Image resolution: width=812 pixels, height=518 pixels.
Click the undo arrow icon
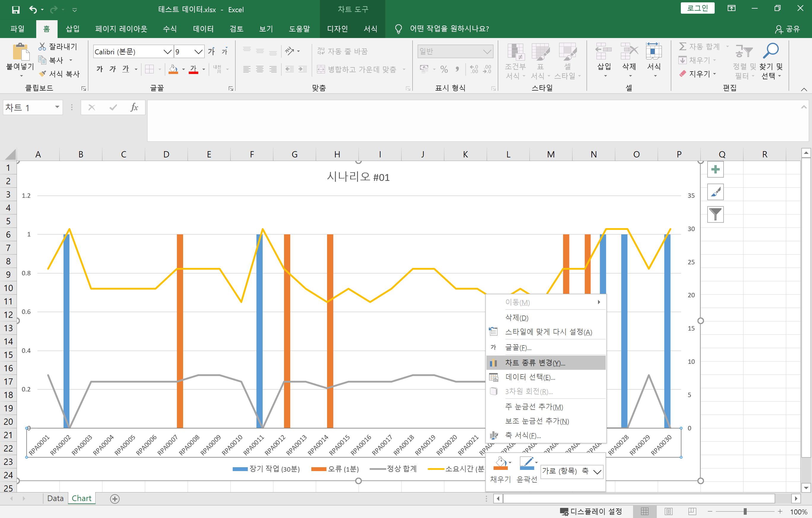33,10
